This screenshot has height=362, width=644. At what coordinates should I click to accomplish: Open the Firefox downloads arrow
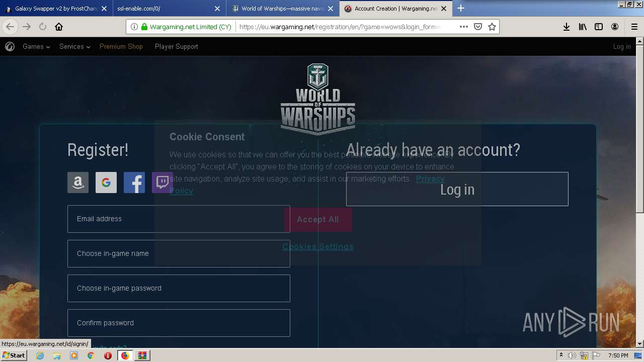[567, 27]
